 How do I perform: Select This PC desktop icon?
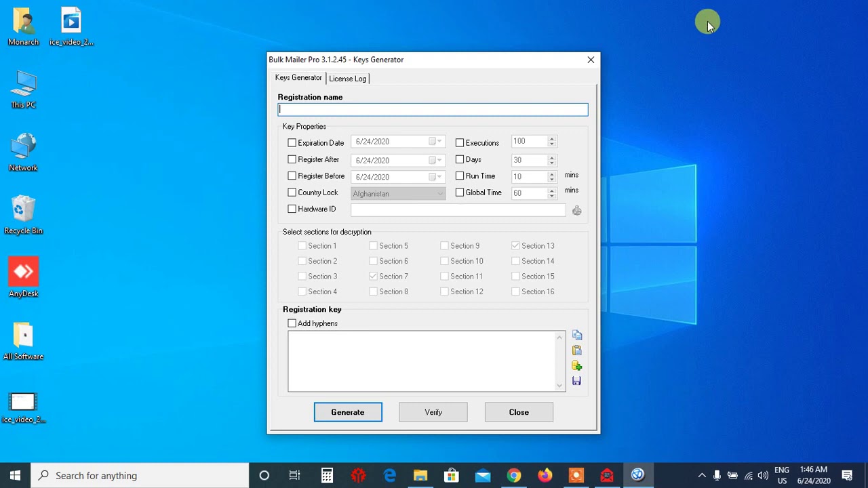tap(23, 89)
